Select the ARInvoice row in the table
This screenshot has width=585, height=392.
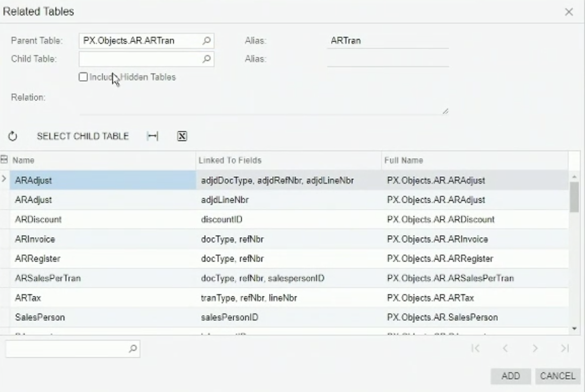(x=102, y=239)
